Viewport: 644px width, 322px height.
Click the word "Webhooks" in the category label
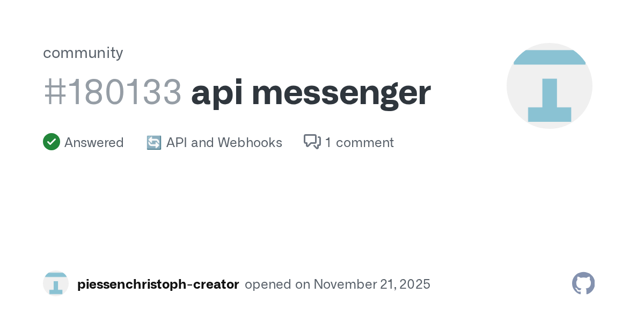pyautogui.click(x=250, y=143)
